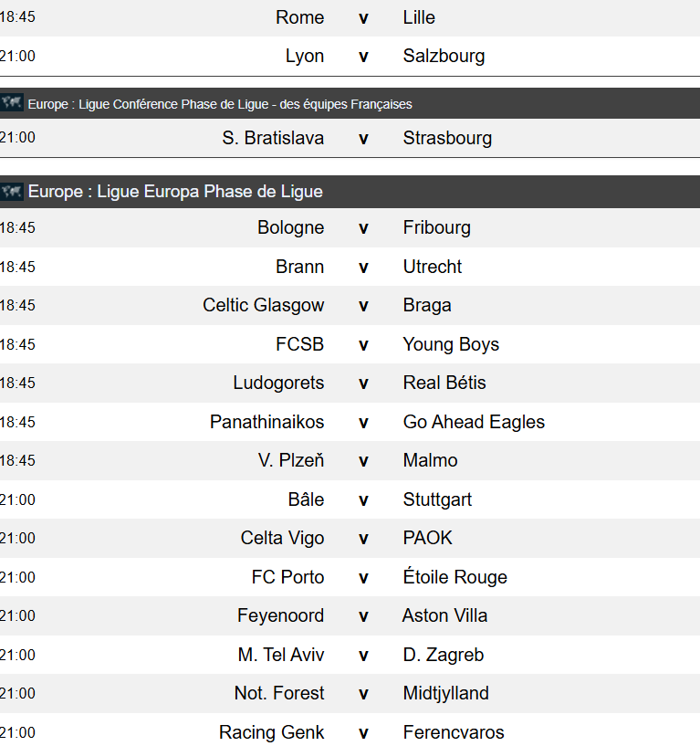
Task: Open the Lyon team link
Action: (305, 56)
